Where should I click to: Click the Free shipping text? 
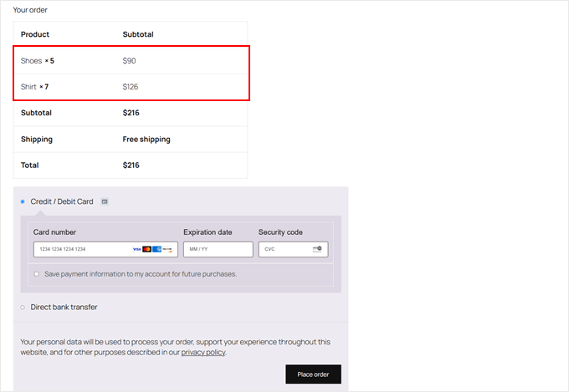click(x=146, y=140)
